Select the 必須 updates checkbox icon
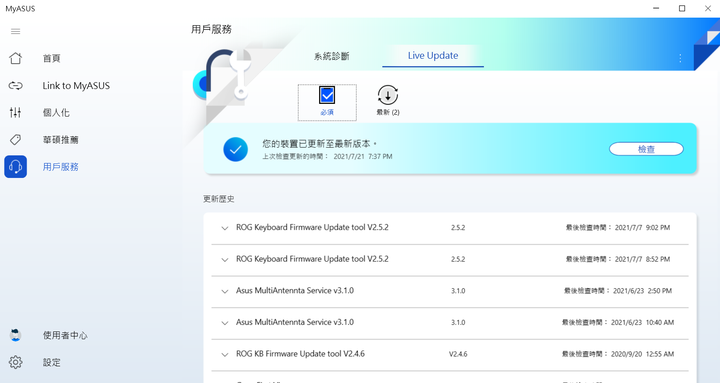The image size is (720, 383). pyautogui.click(x=327, y=96)
